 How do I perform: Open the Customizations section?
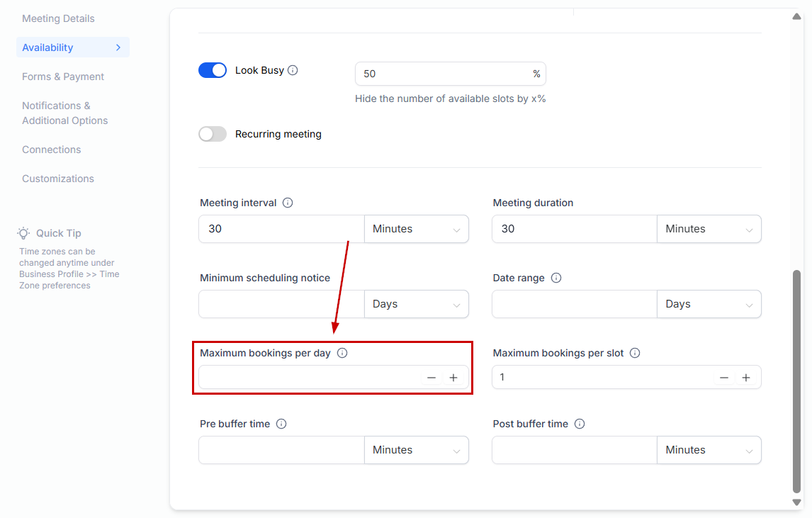click(58, 179)
